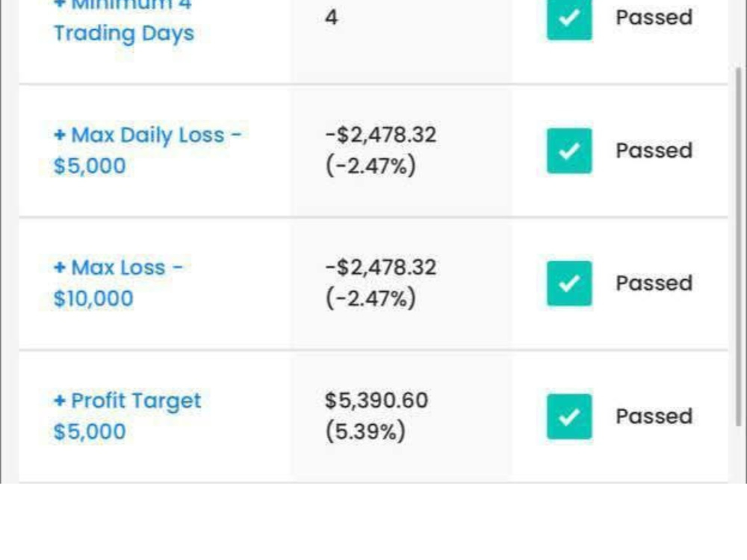Screen dimensions: 747x560
Task: Toggle the Max Loss $10,000 green checkbox
Action: [569, 283]
